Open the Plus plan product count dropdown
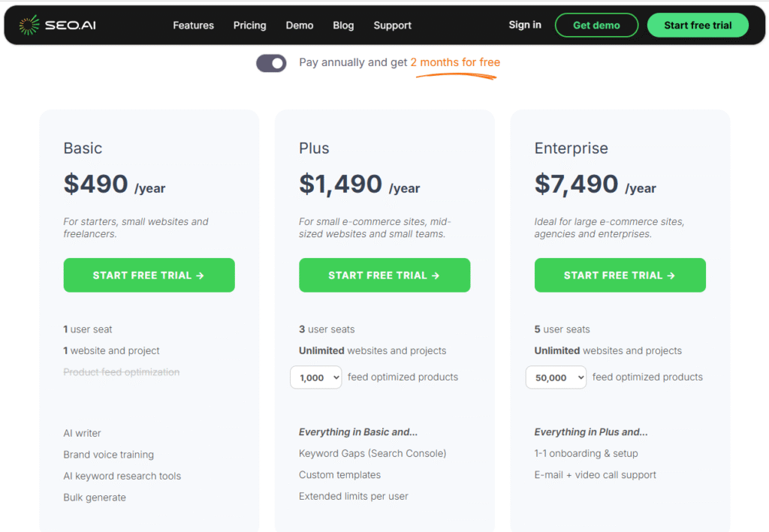 316,377
